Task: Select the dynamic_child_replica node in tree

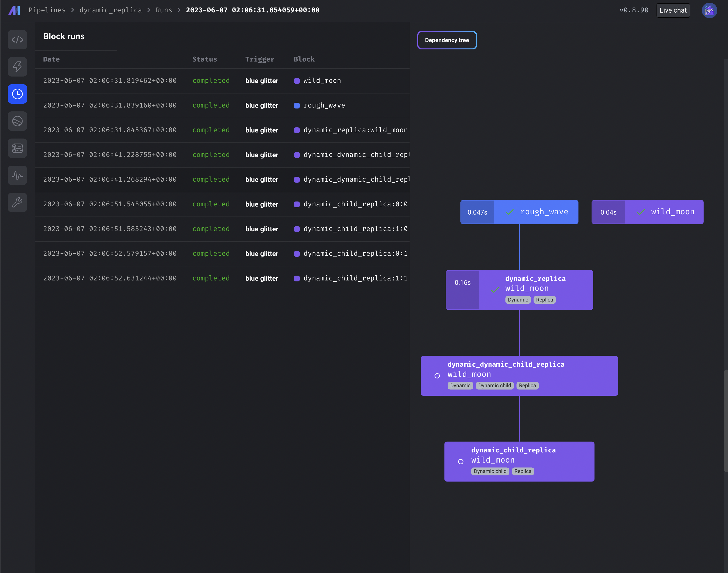Action: 519,461
